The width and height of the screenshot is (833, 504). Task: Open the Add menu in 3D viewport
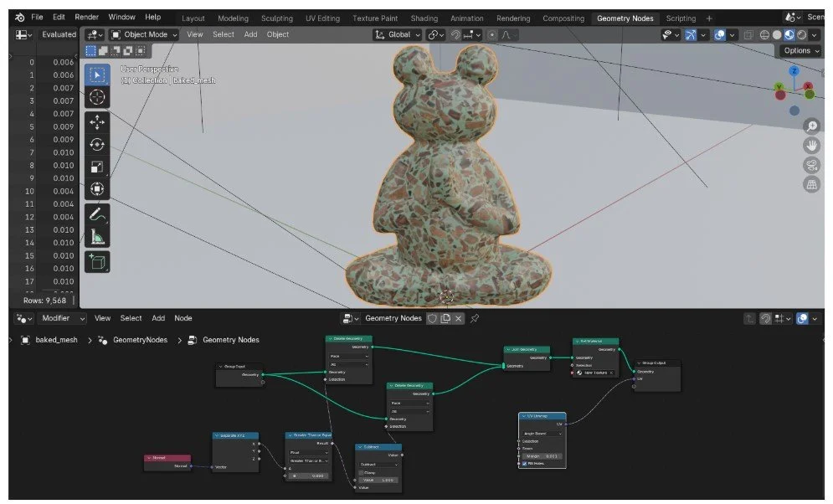[x=251, y=34]
